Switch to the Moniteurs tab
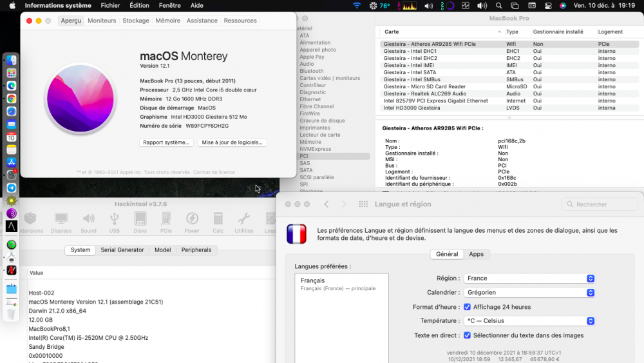The width and height of the screenshot is (644, 363). [102, 21]
